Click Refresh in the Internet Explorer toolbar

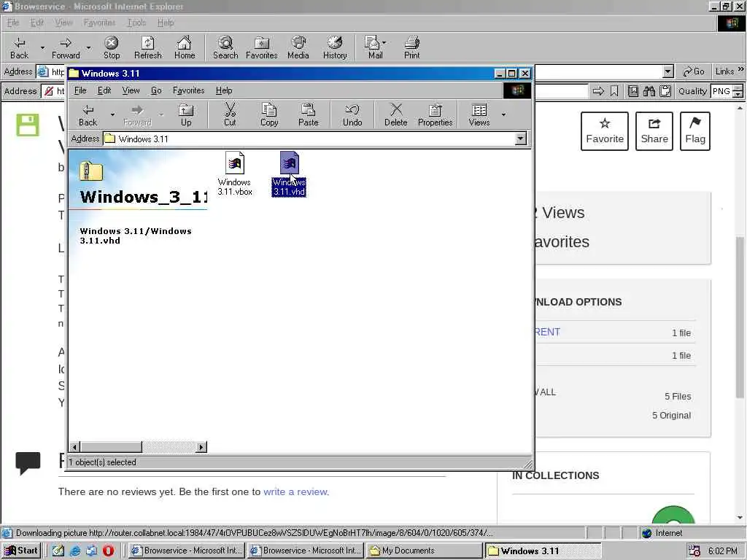pos(147,48)
